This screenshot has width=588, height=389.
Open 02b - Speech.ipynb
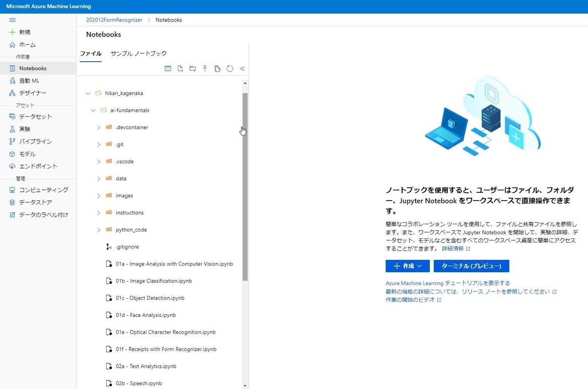pos(139,383)
